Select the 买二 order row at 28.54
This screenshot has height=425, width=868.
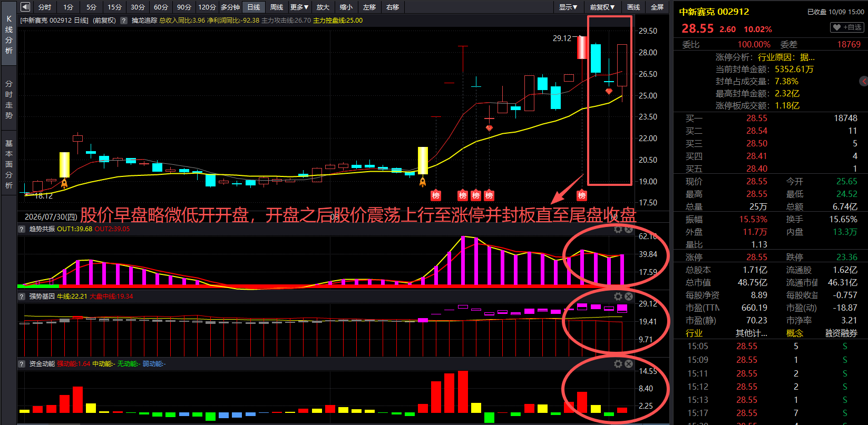tap(771, 131)
